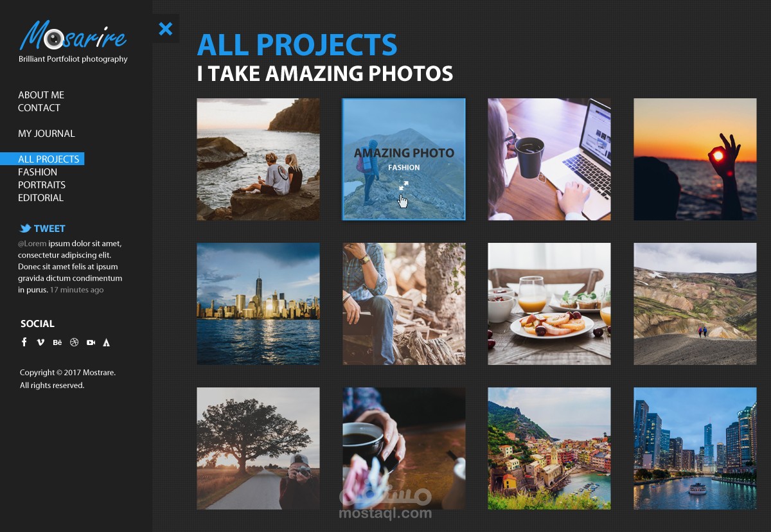Open the couple sitting on seaside rocks photo

258,159
